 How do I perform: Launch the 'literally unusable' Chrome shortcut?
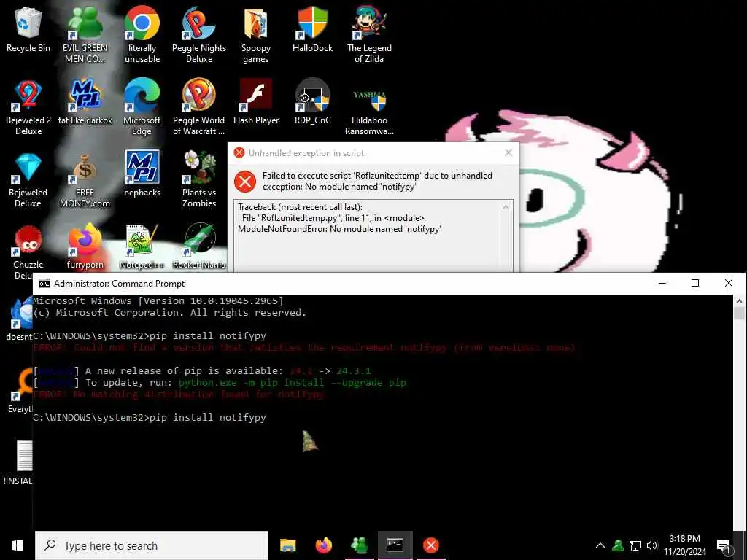coord(142,34)
